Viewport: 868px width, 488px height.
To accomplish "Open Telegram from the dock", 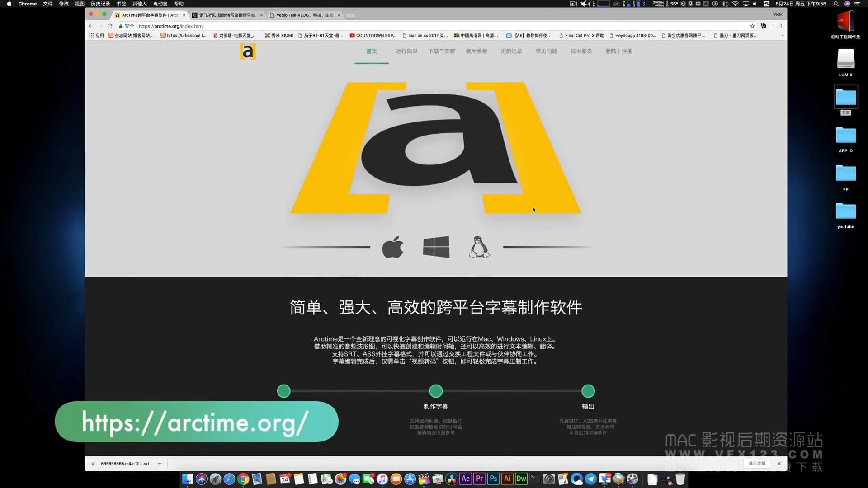I will [590, 479].
